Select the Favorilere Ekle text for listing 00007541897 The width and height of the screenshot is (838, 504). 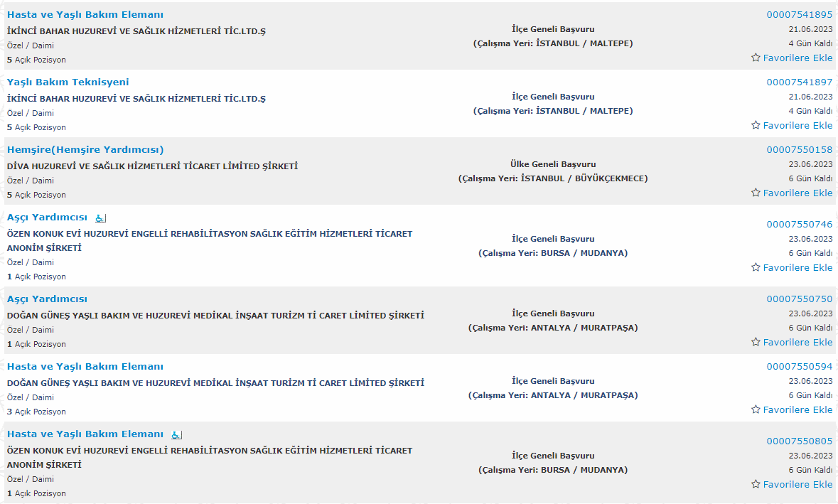(798, 125)
